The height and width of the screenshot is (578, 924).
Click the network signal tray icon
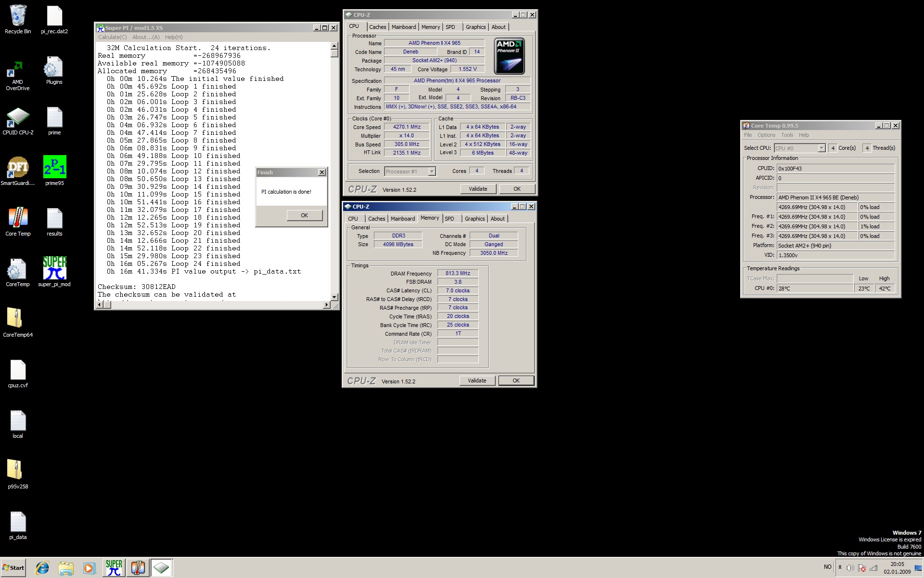tap(873, 568)
